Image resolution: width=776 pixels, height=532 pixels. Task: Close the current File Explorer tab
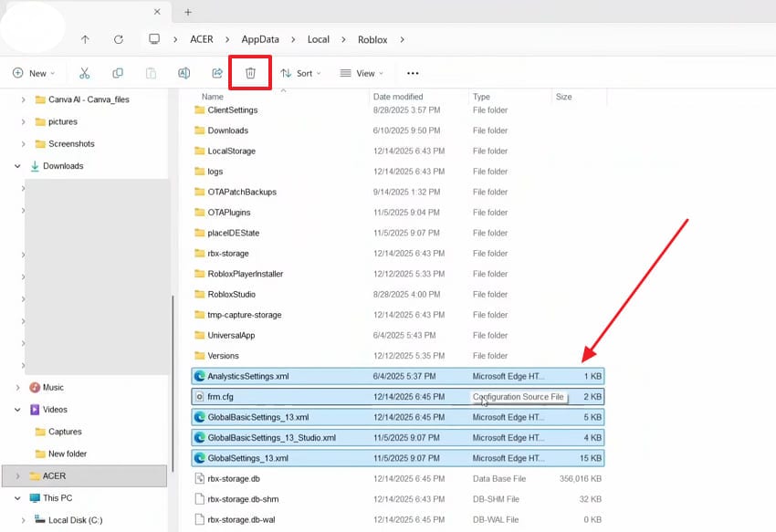click(157, 11)
